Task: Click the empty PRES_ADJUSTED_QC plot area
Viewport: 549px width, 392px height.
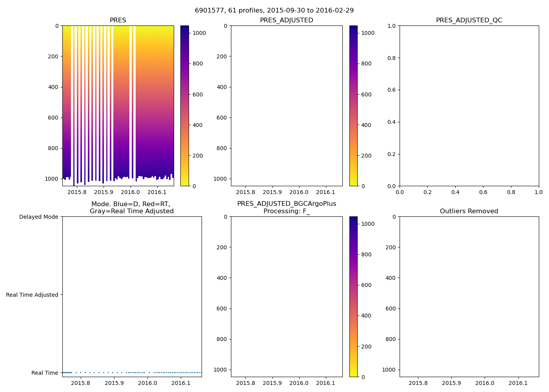Action: point(469,106)
